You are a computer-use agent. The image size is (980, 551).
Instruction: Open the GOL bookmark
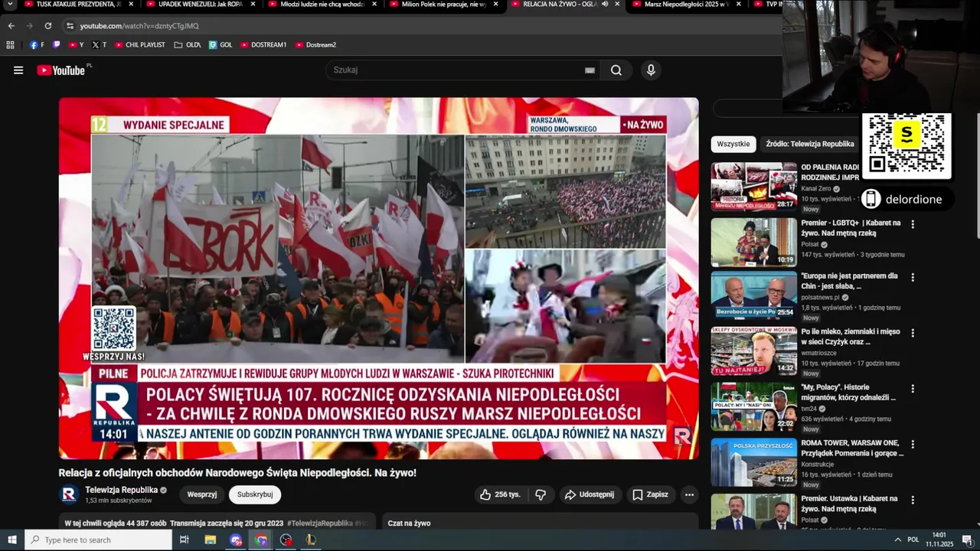click(x=220, y=45)
